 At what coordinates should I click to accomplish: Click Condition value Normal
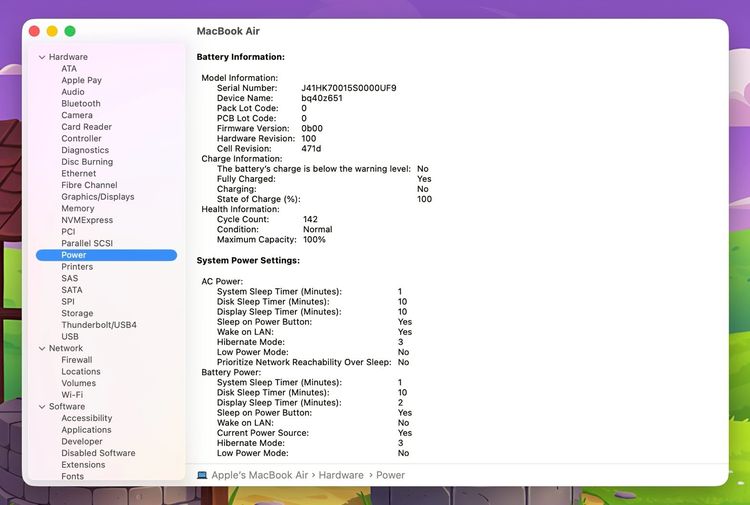click(318, 229)
